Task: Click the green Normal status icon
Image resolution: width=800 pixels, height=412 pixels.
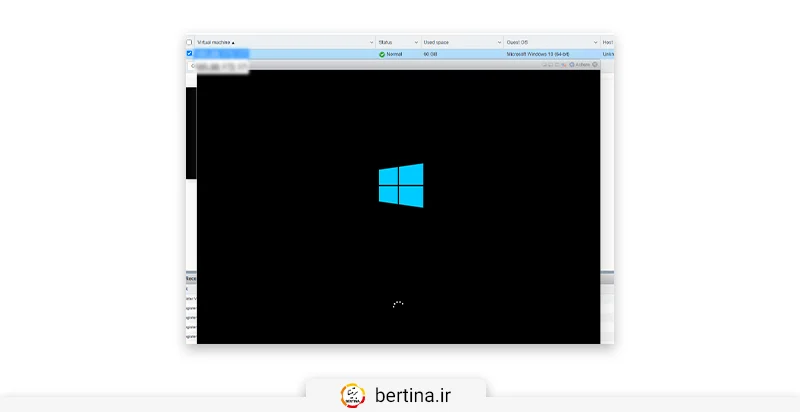Action: [382, 54]
